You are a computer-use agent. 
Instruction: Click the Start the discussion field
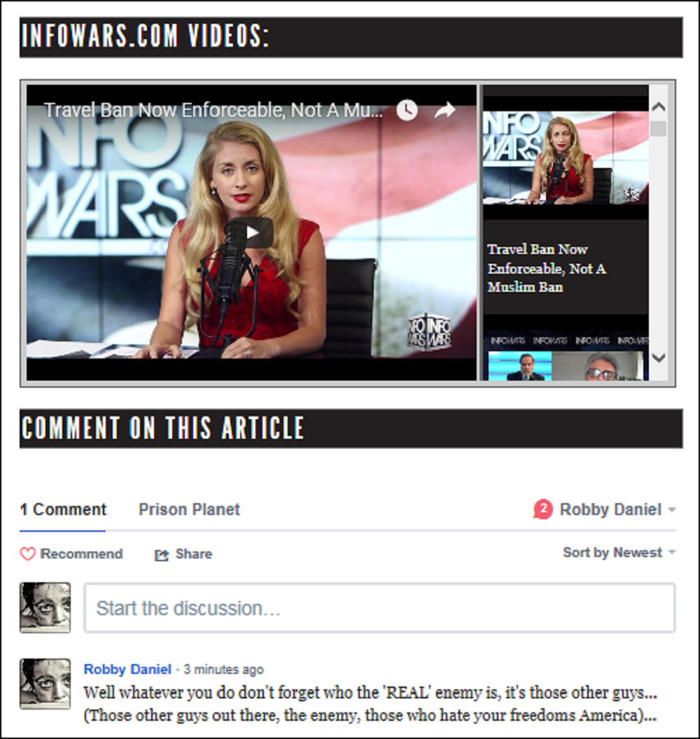[379, 607]
